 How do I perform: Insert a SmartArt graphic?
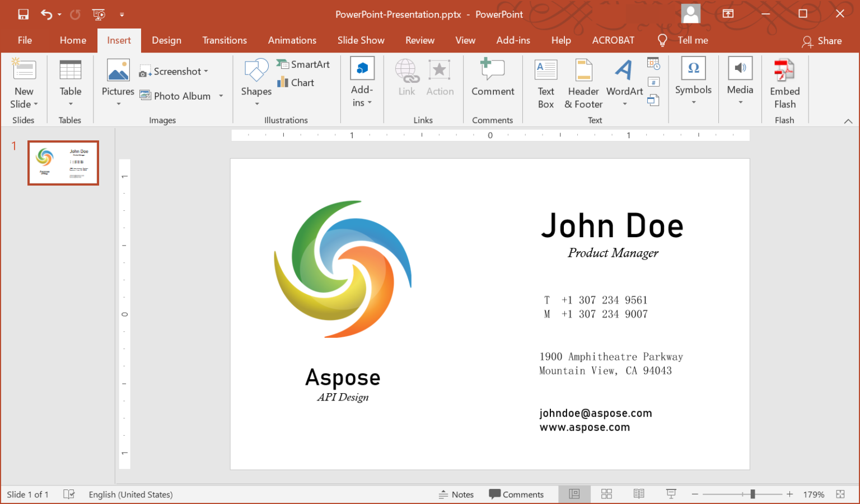tap(303, 64)
